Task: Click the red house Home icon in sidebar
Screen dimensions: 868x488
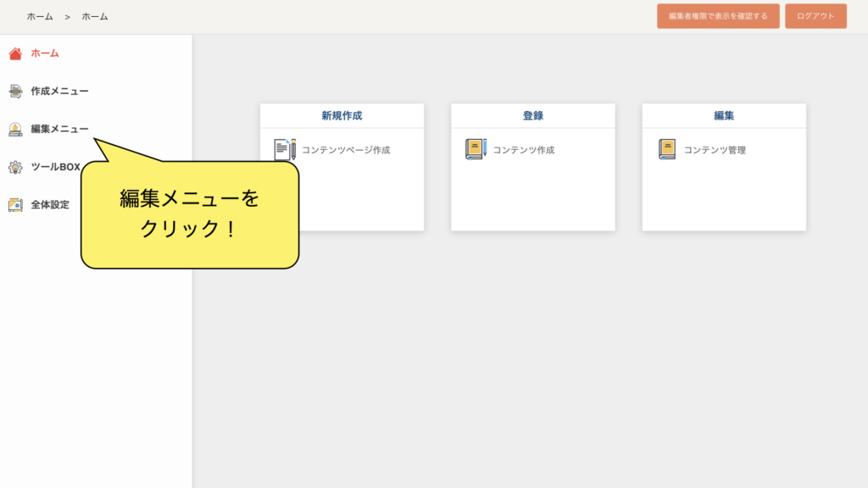Action: [15, 53]
